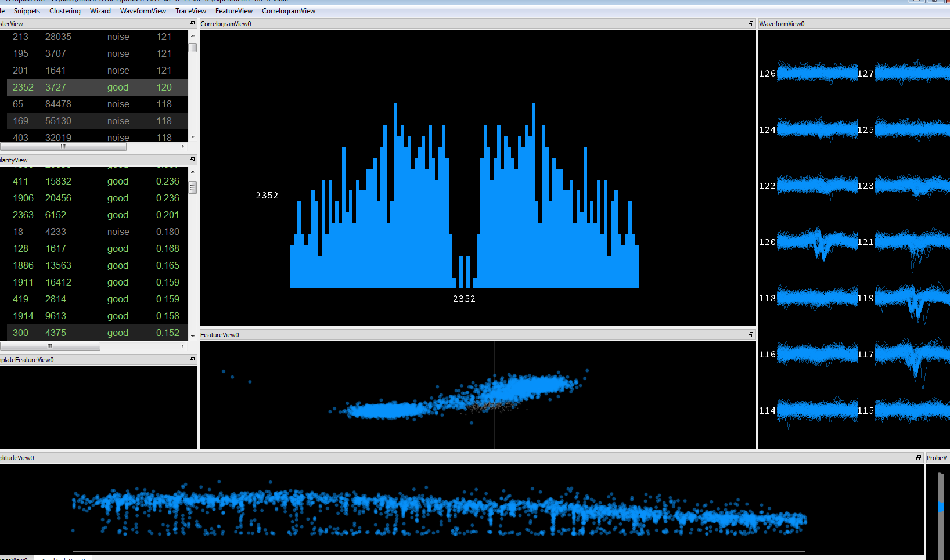Open the Snippets menu
Screen dimensions: 950x560
point(27,10)
